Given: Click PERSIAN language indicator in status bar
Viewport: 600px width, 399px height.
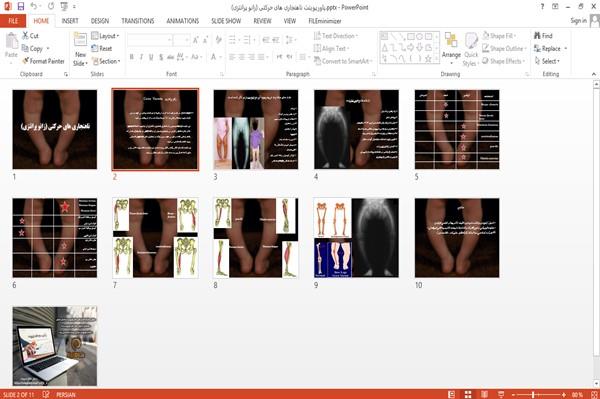Looking at the screenshot, I should [65, 394].
